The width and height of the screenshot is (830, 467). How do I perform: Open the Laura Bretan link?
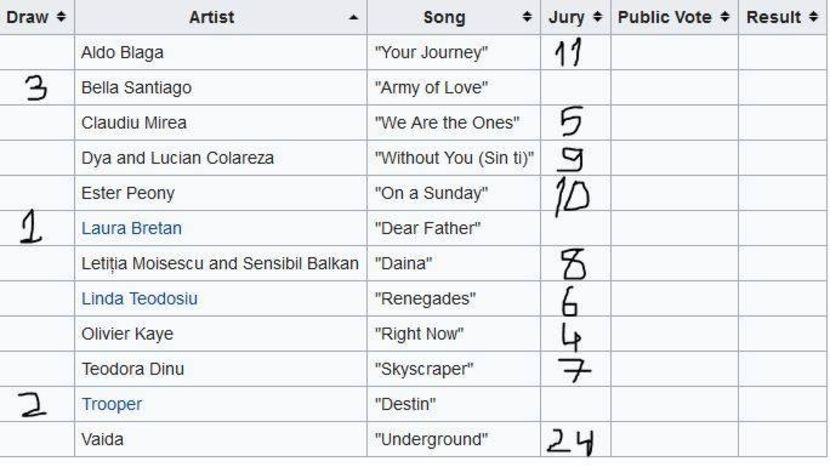(x=131, y=228)
